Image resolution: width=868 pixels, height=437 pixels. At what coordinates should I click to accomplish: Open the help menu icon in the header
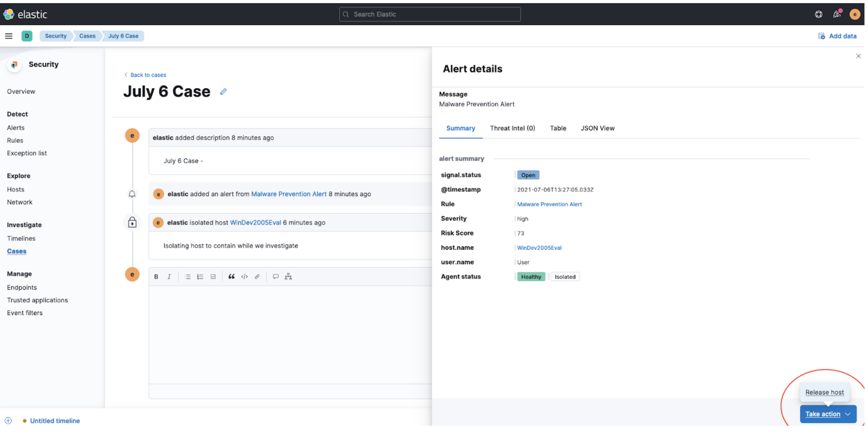pyautogui.click(x=818, y=14)
